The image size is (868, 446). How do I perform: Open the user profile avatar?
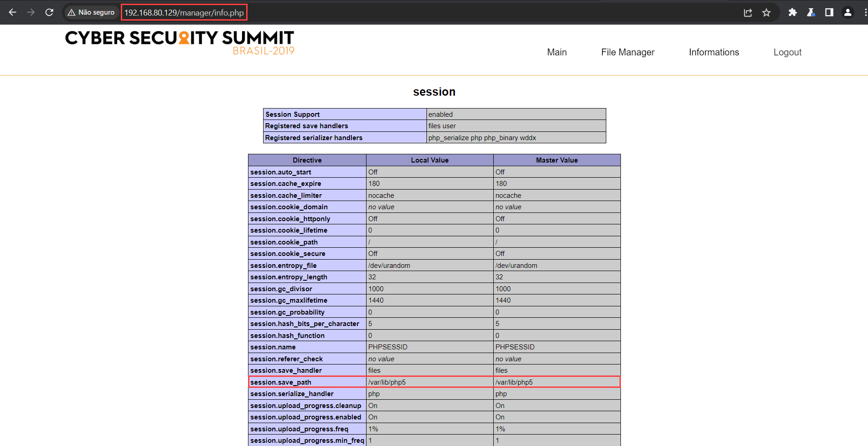847,12
